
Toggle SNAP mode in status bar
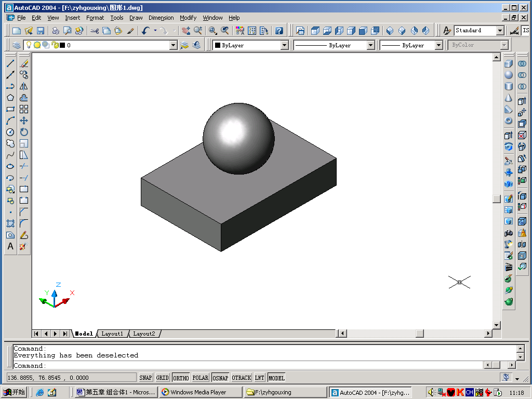(145, 378)
